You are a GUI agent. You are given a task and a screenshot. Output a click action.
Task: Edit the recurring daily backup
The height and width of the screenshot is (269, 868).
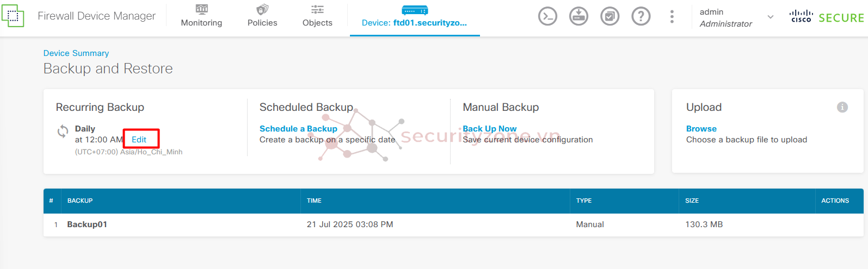(139, 139)
